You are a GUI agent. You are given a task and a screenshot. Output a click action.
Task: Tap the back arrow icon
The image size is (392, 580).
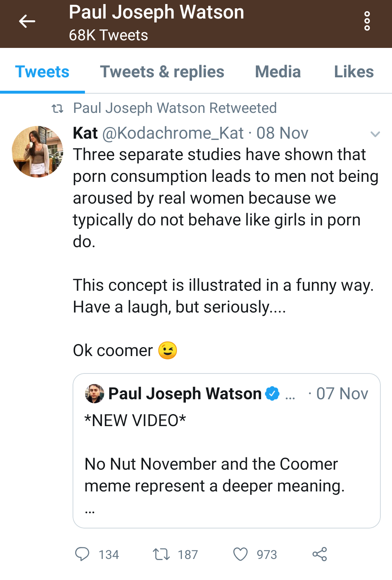click(x=27, y=21)
